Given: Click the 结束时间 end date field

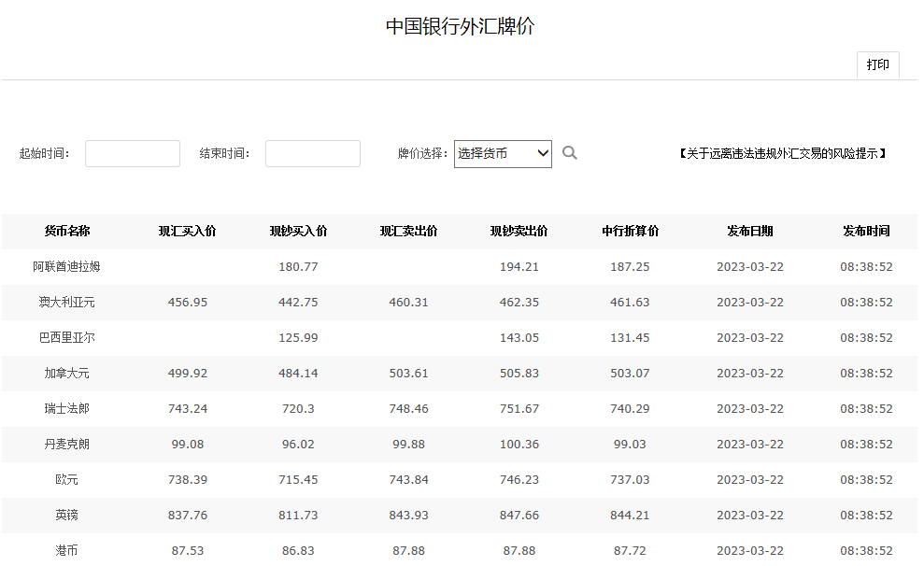Looking at the screenshot, I should pyautogui.click(x=313, y=154).
